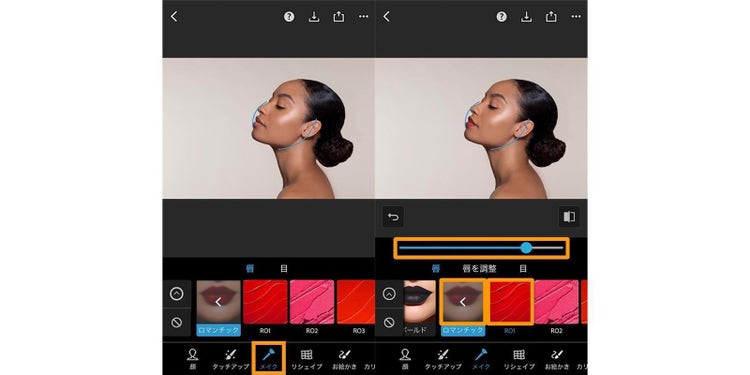Open リシェイプ reshape tool, left screen
The height and width of the screenshot is (375, 750).
[306, 359]
